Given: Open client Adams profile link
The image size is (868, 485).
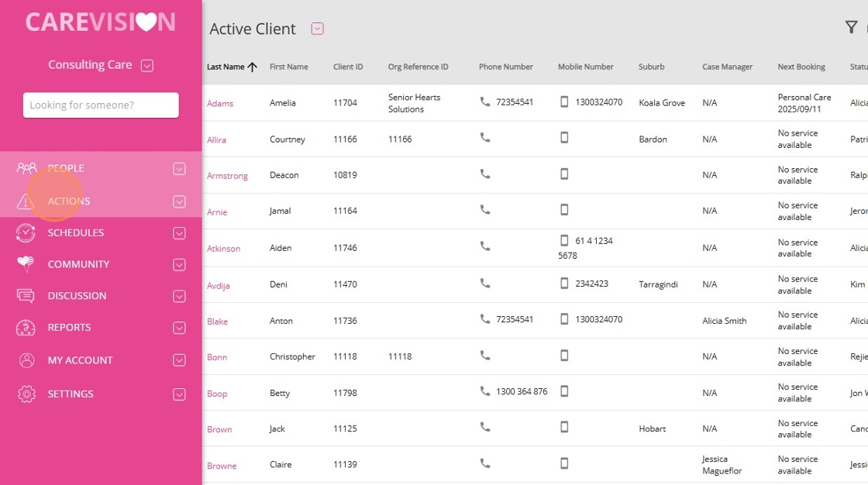Looking at the screenshot, I should coord(220,104).
